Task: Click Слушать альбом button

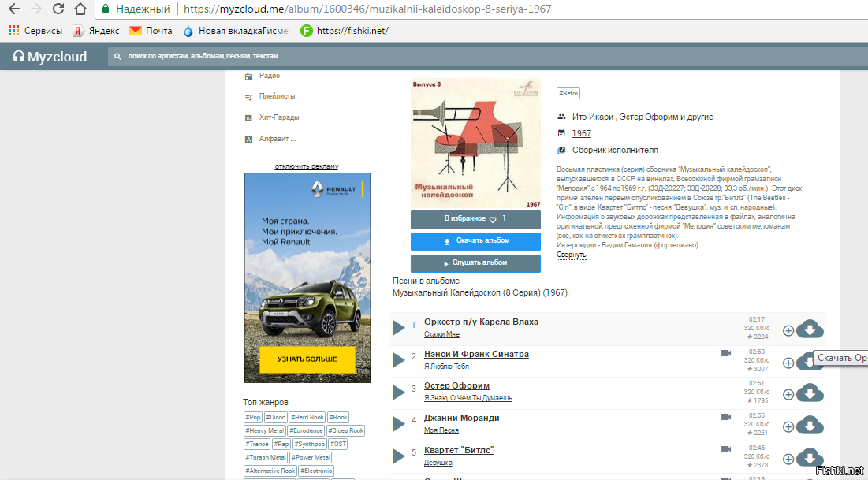Action: tap(475, 263)
